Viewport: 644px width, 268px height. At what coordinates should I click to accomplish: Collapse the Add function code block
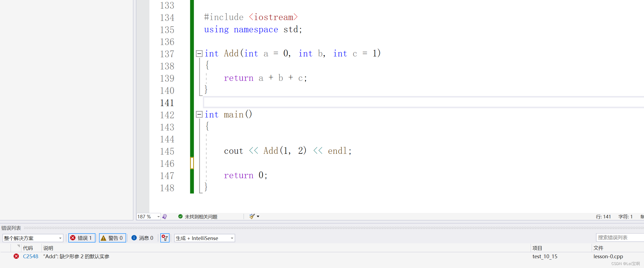(199, 54)
